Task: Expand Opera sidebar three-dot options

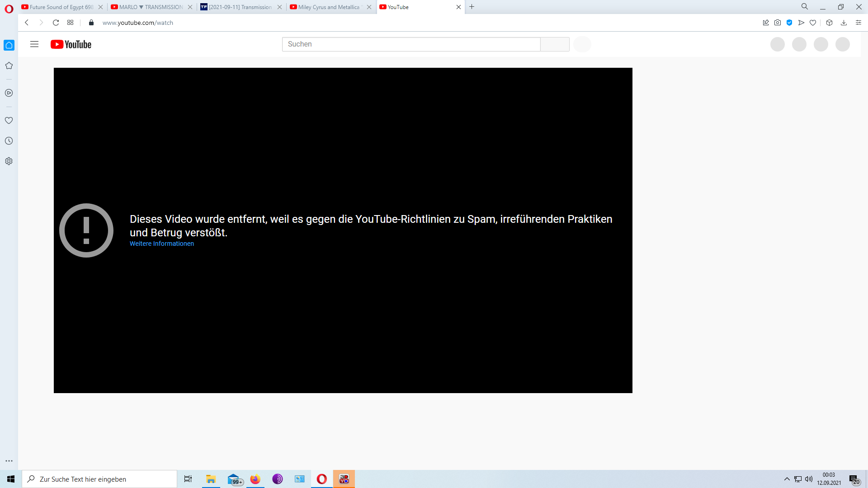Action: 9,461
